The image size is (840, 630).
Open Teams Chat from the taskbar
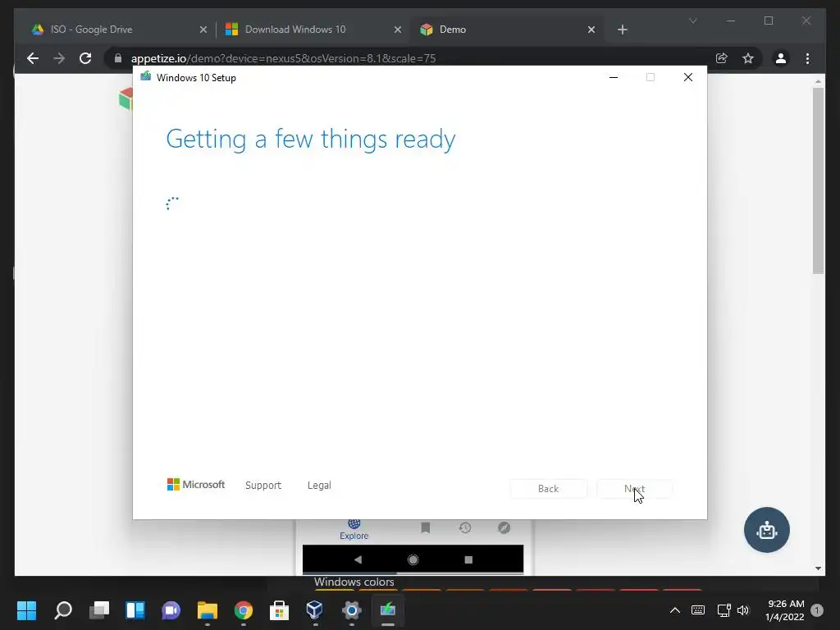point(171,610)
